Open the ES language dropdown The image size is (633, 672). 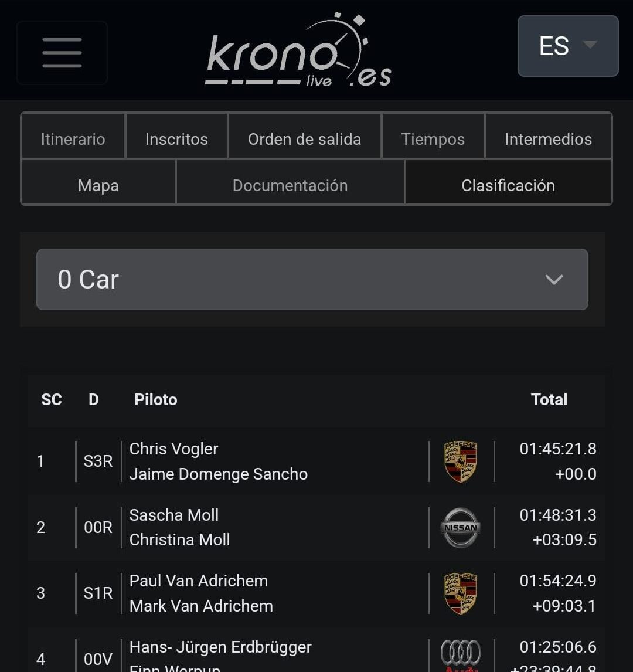567,46
